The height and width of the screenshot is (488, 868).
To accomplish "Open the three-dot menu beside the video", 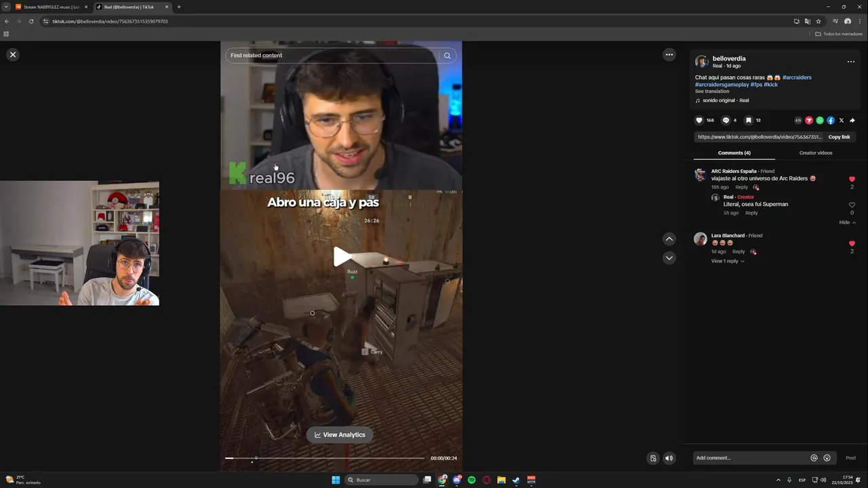I will pyautogui.click(x=669, y=55).
